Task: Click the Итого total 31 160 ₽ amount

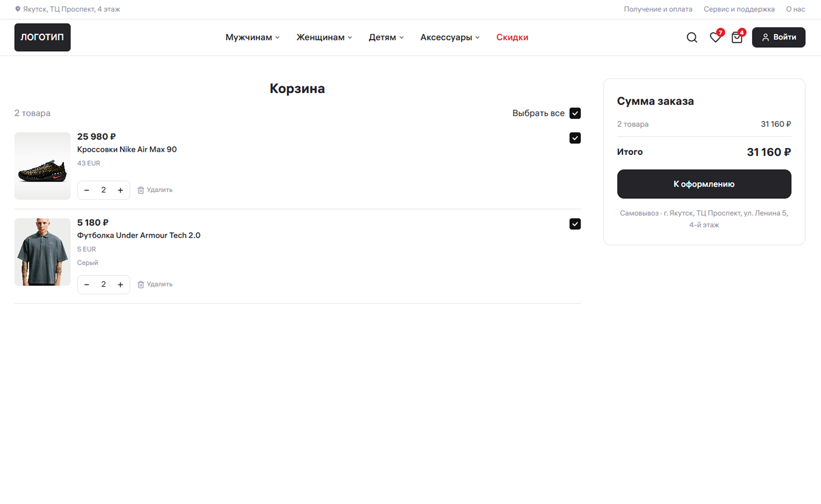Action: tap(769, 152)
